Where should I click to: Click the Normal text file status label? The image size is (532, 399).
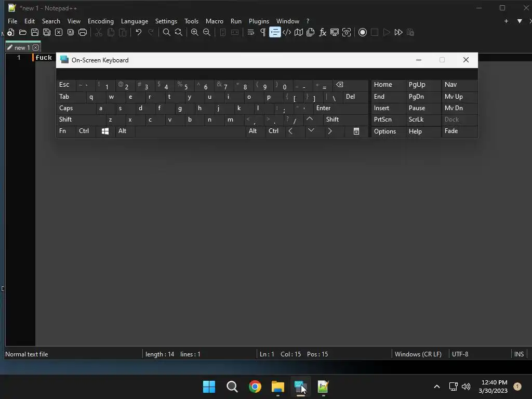(26, 354)
